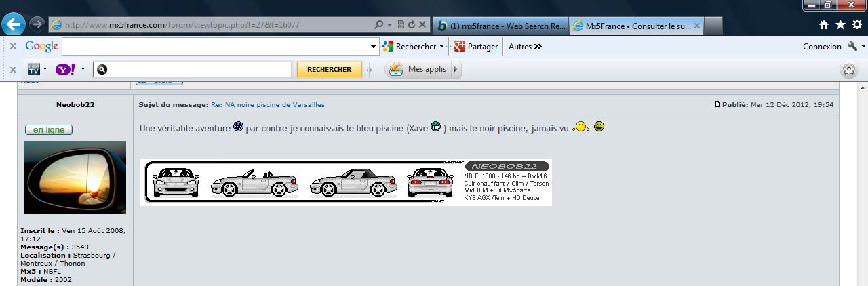Click the laughing smiley at end of message

(x=599, y=126)
